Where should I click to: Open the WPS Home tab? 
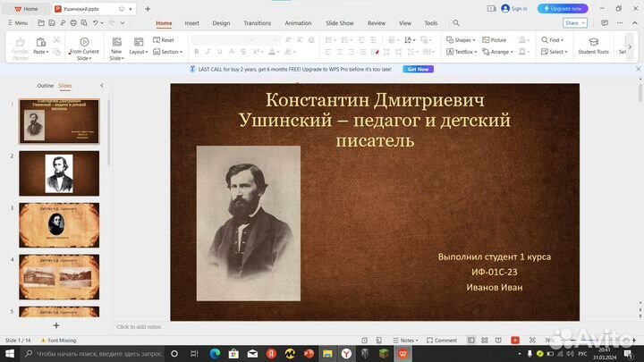26,9
